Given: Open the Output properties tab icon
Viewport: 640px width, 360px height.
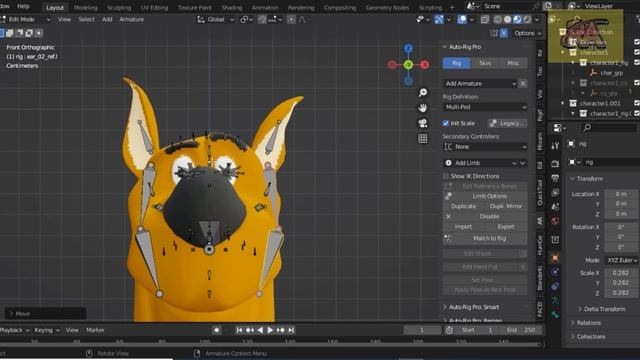Looking at the screenshot, I should pyautogui.click(x=555, y=178).
